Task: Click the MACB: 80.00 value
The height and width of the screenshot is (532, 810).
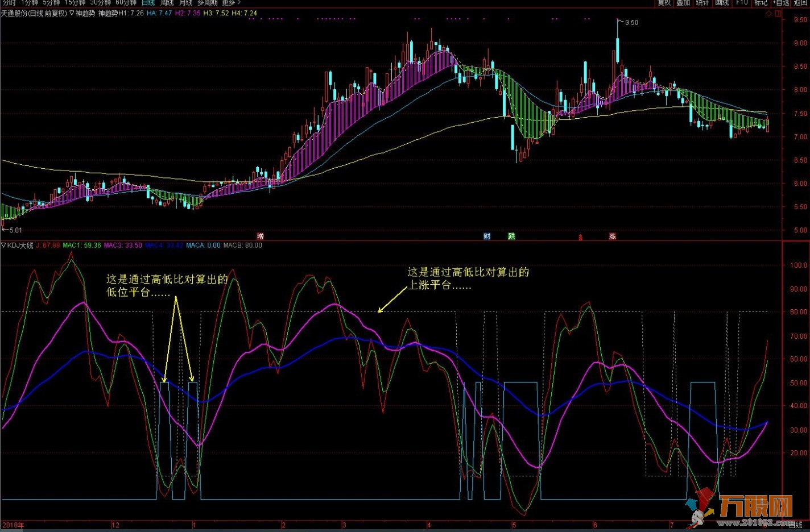Action: [x=243, y=246]
